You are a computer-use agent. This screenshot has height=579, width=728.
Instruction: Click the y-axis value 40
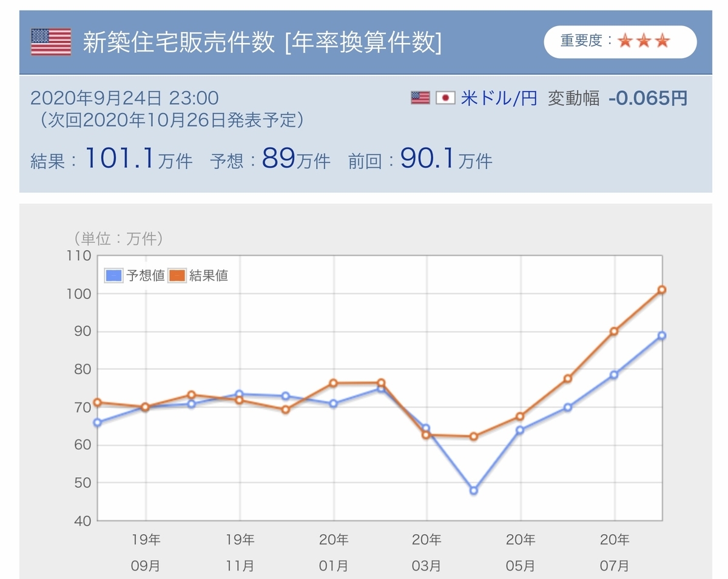(x=84, y=521)
